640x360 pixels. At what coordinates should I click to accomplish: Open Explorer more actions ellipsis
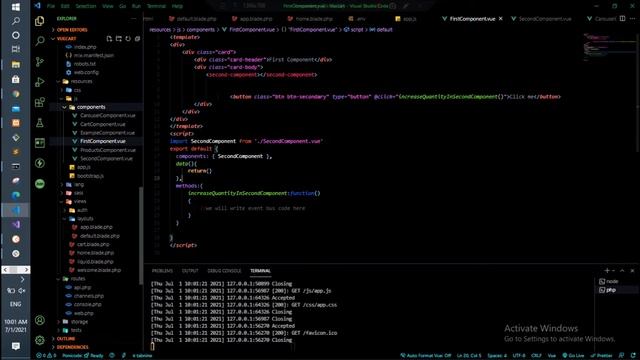pos(133,19)
